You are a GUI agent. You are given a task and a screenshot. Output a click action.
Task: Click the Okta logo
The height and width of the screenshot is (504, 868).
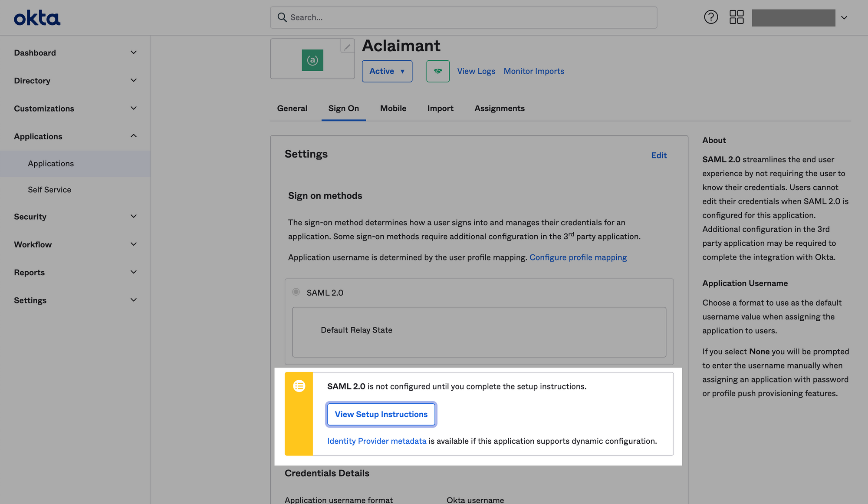tap(37, 18)
